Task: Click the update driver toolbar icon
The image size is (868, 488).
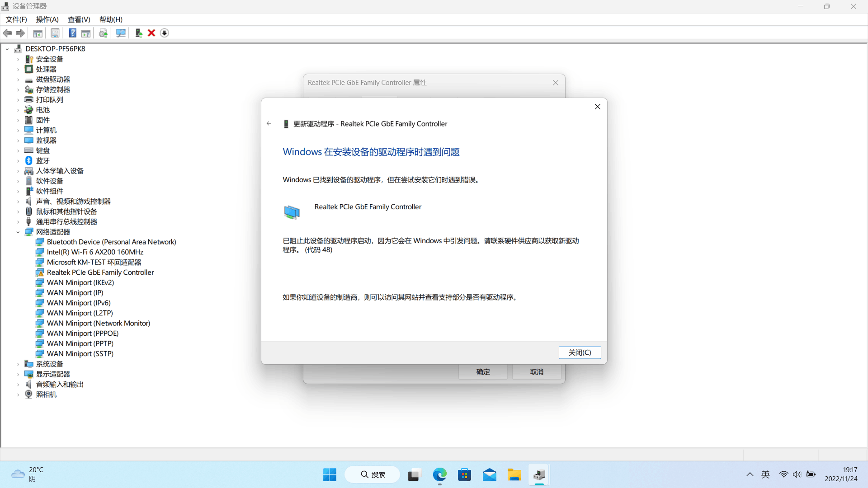Action: pos(139,33)
